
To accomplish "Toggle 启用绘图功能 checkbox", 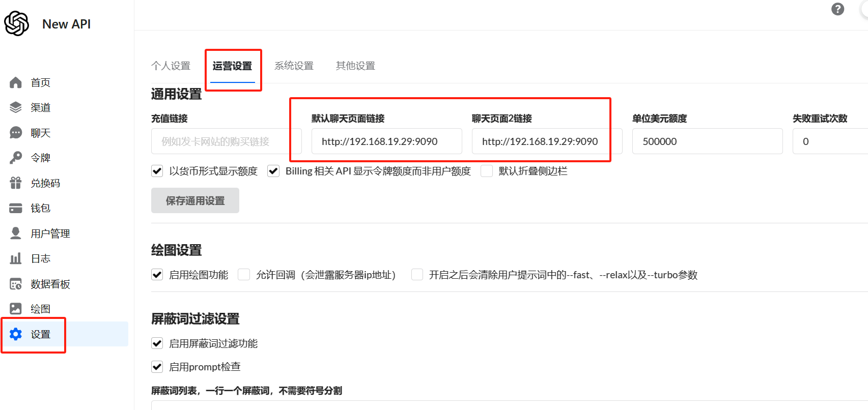I will tap(157, 275).
